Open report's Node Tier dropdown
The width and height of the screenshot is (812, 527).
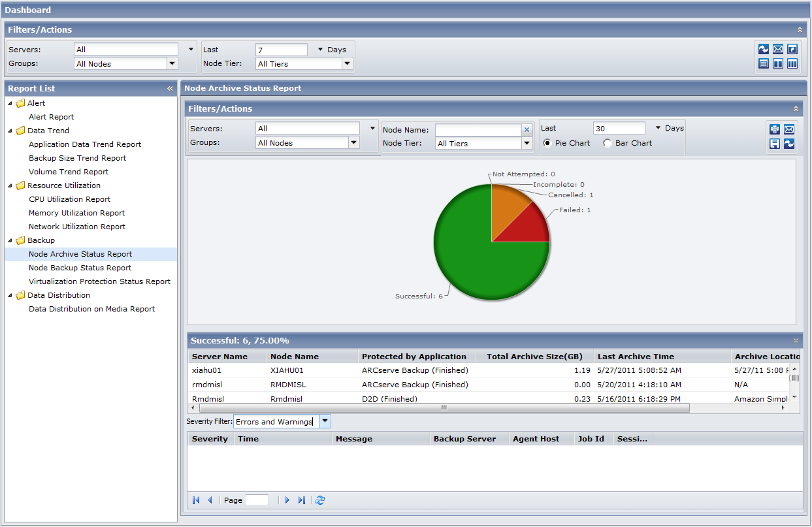click(x=527, y=144)
